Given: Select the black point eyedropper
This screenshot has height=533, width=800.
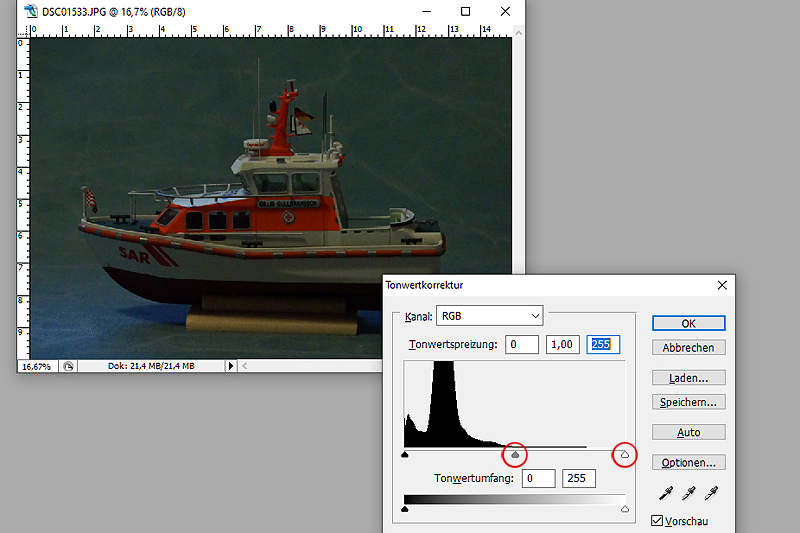Looking at the screenshot, I should pyautogui.click(x=666, y=493).
